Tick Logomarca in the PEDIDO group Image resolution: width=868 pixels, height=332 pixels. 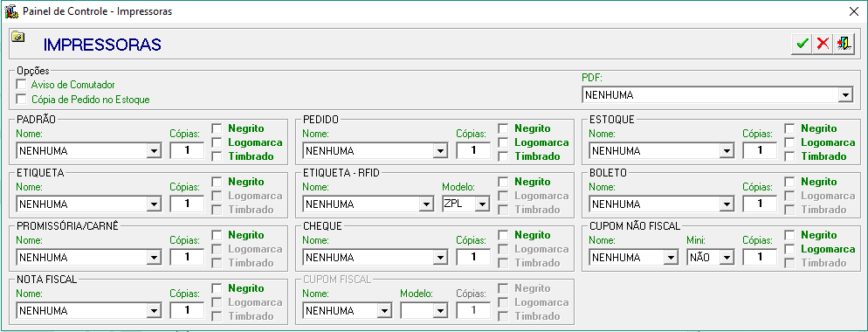point(503,142)
